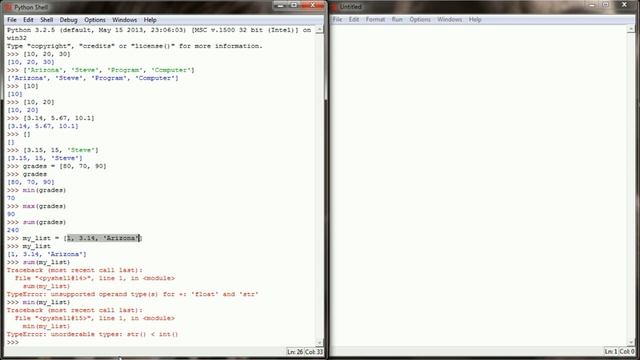This screenshot has width=640, height=360.
Task: Open File menu in Python Shell
Action: [x=12, y=20]
